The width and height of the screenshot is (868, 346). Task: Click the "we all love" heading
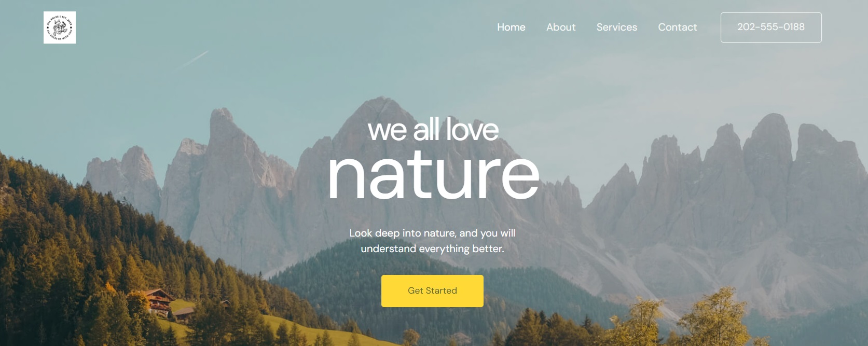pos(433,130)
